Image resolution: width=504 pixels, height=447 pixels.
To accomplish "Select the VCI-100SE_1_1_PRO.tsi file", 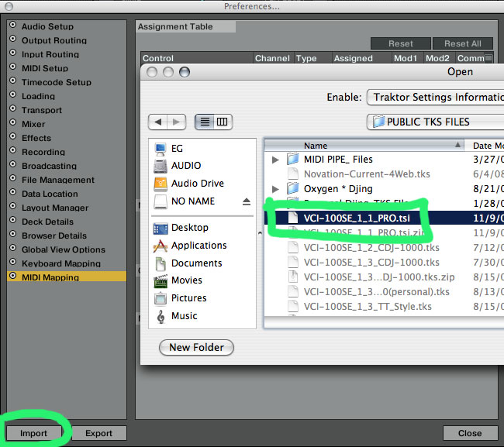I will tap(357, 218).
